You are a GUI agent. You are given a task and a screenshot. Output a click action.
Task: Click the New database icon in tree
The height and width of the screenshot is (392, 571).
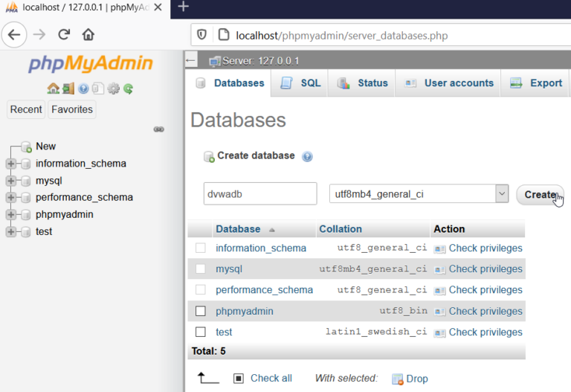click(26, 147)
